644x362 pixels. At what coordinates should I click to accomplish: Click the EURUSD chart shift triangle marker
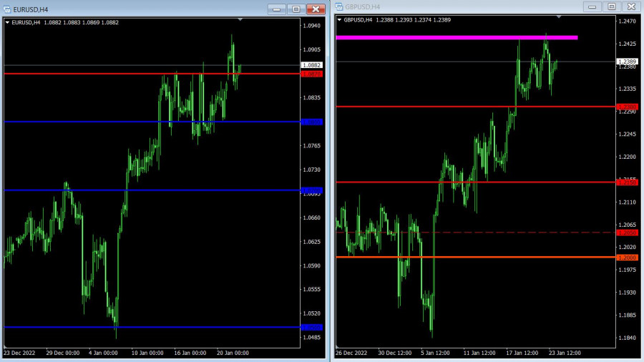tap(240, 20)
